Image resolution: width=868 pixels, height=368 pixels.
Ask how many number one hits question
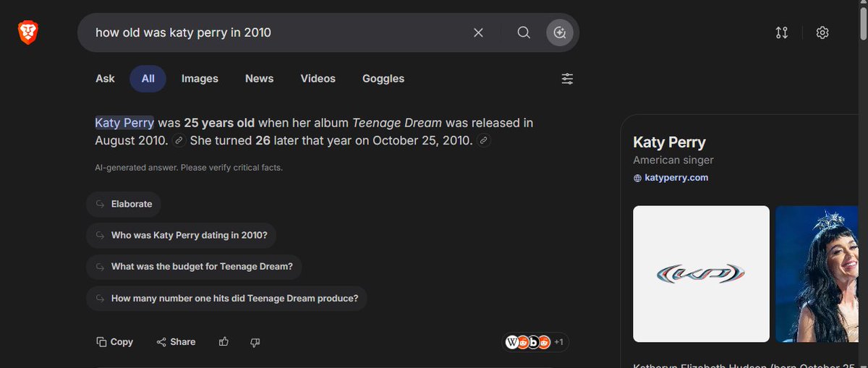(x=226, y=298)
